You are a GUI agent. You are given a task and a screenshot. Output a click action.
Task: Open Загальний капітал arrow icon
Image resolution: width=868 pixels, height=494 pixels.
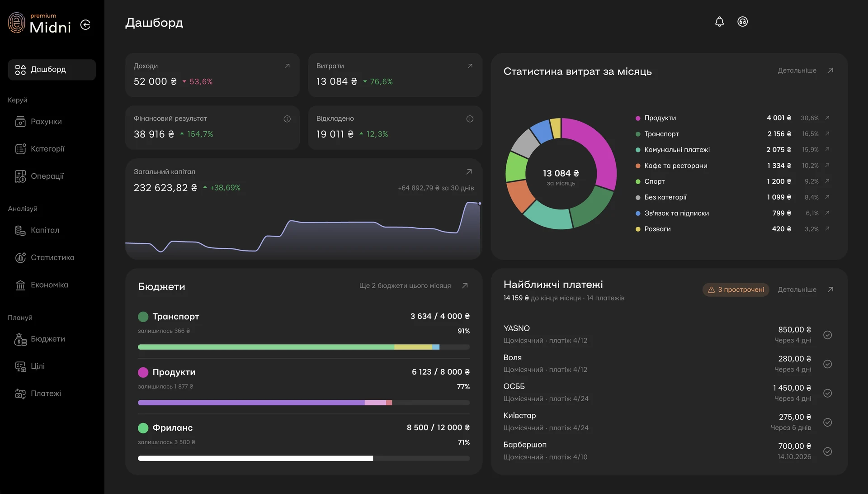469,172
